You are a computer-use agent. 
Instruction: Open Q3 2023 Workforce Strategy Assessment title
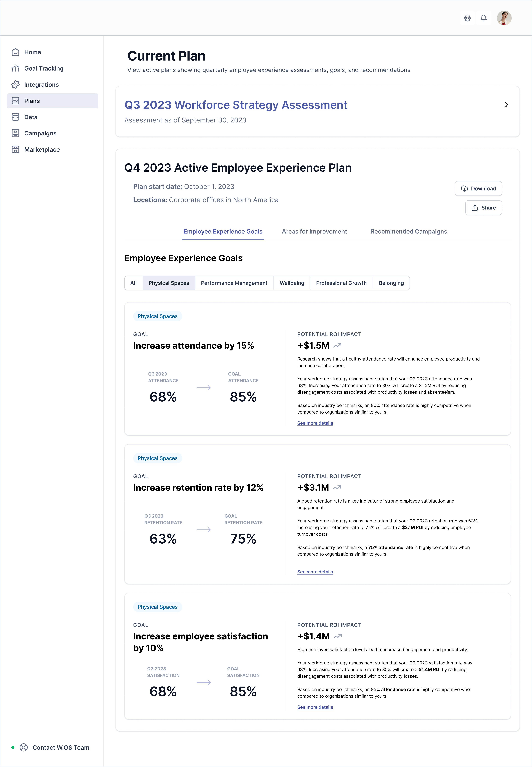(x=236, y=105)
